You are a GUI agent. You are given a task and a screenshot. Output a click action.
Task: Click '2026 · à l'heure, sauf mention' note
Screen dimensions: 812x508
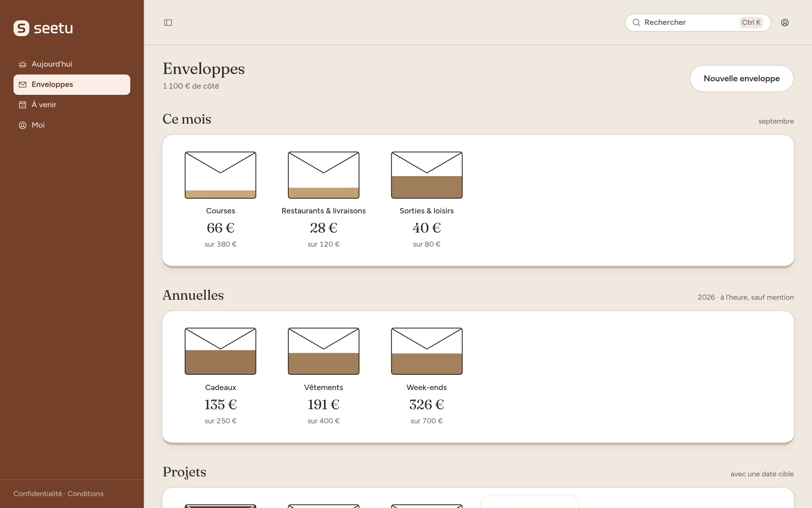point(745,297)
